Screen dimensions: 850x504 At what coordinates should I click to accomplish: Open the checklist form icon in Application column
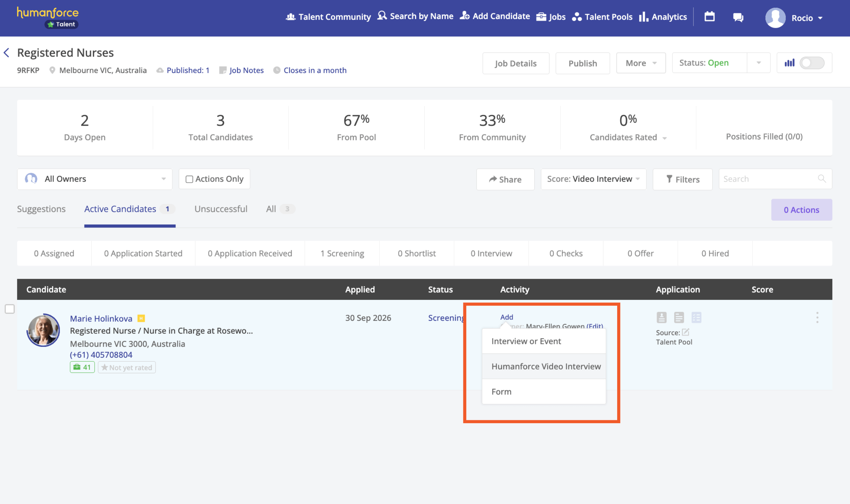coord(696,317)
